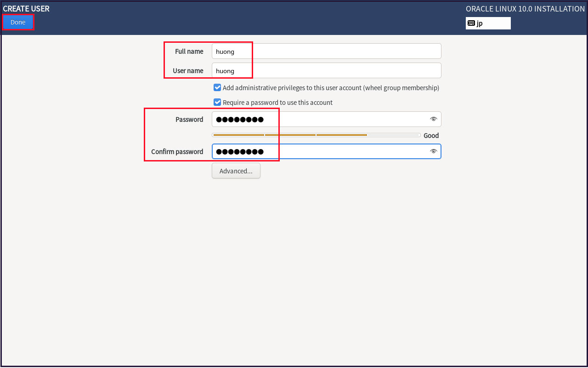Screen dimensions: 588x368
Task: Click the 'Good' strength label
Action: (x=431, y=136)
